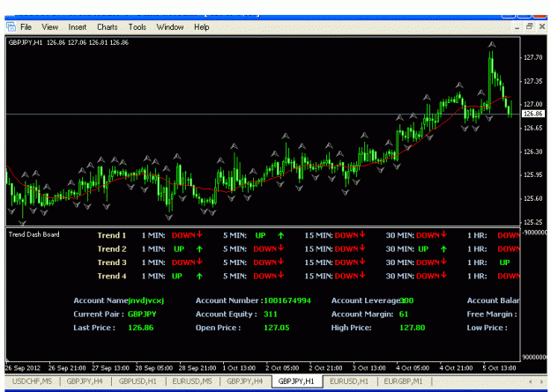Open the Help menu
551x392 pixels.
pyautogui.click(x=201, y=27)
